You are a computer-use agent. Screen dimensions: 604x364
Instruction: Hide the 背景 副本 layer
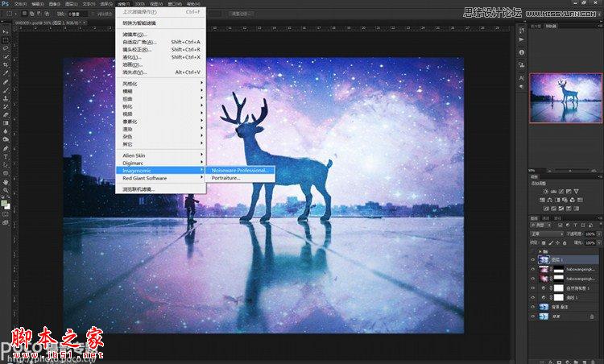(x=533, y=307)
